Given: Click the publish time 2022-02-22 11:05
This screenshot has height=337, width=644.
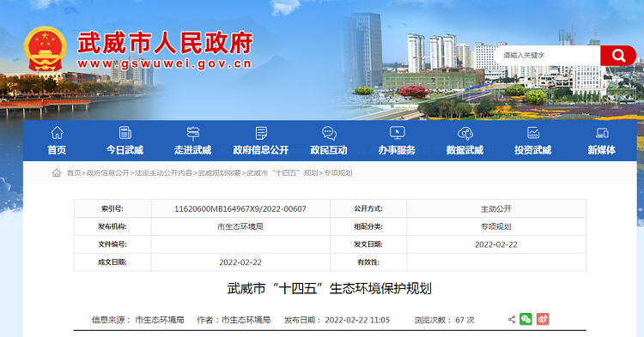Looking at the screenshot, I should (357, 320).
